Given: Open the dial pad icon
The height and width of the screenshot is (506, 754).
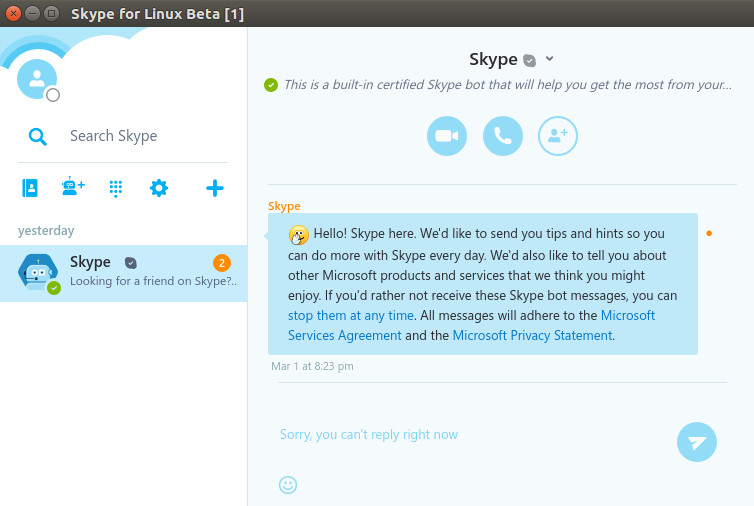Looking at the screenshot, I should click(116, 189).
